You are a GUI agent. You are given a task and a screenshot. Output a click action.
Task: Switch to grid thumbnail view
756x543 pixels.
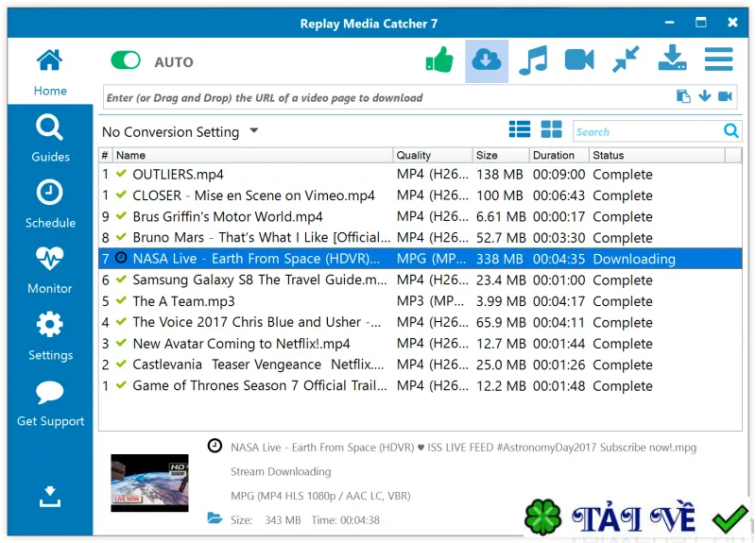551,129
